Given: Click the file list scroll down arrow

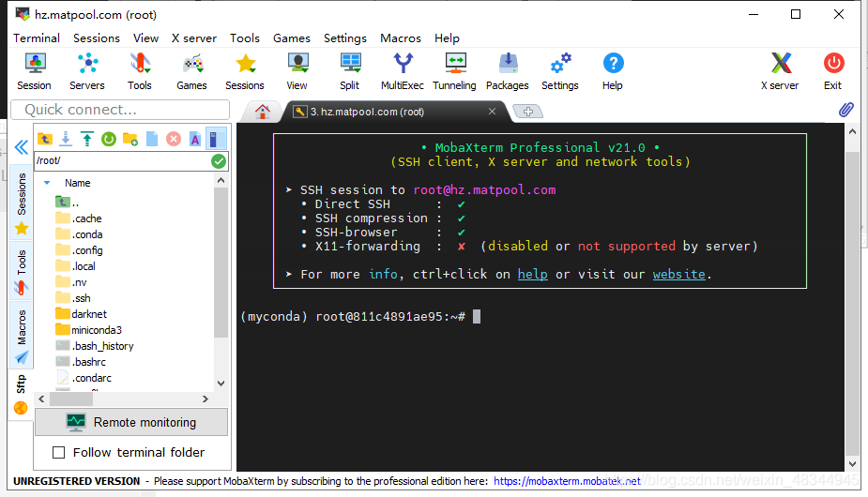Looking at the screenshot, I should pyautogui.click(x=221, y=384).
